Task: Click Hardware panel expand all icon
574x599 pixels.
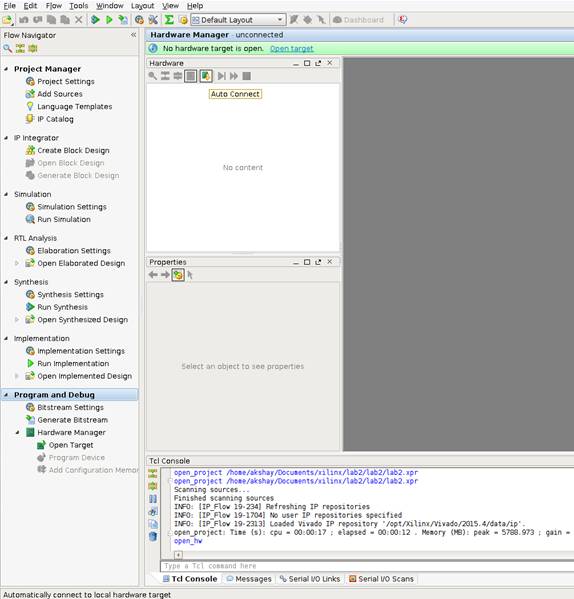Action: point(178,76)
